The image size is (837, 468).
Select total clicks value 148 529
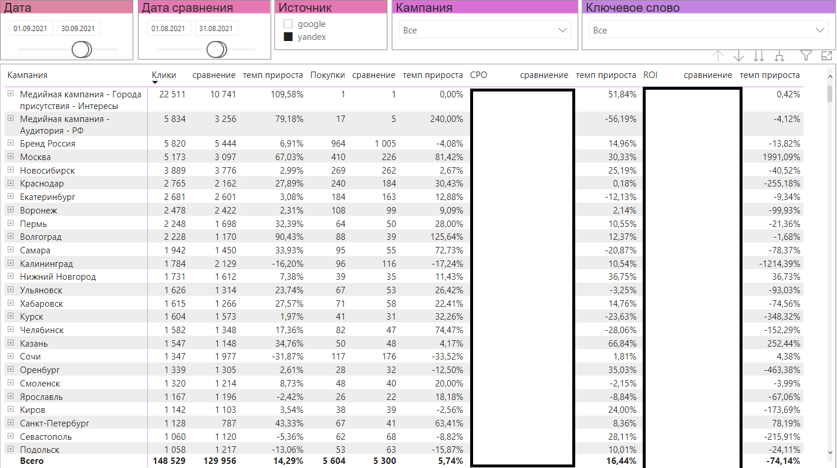tap(169, 461)
